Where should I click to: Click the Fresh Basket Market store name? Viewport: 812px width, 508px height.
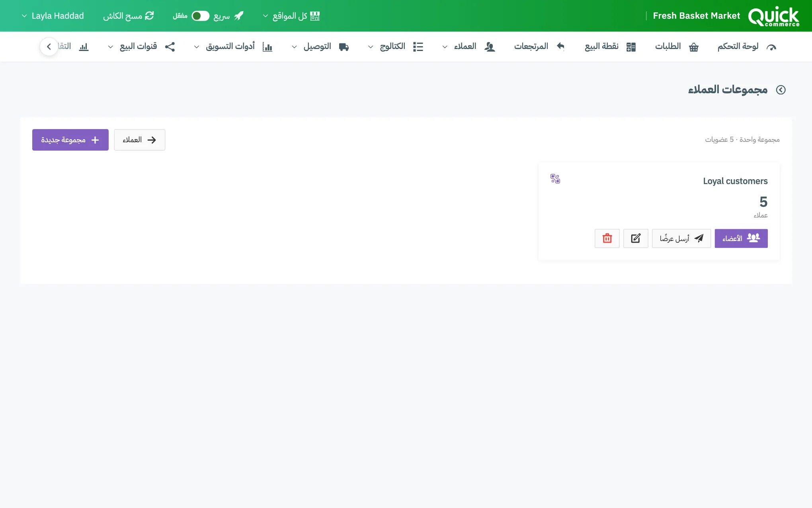tap(696, 16)
